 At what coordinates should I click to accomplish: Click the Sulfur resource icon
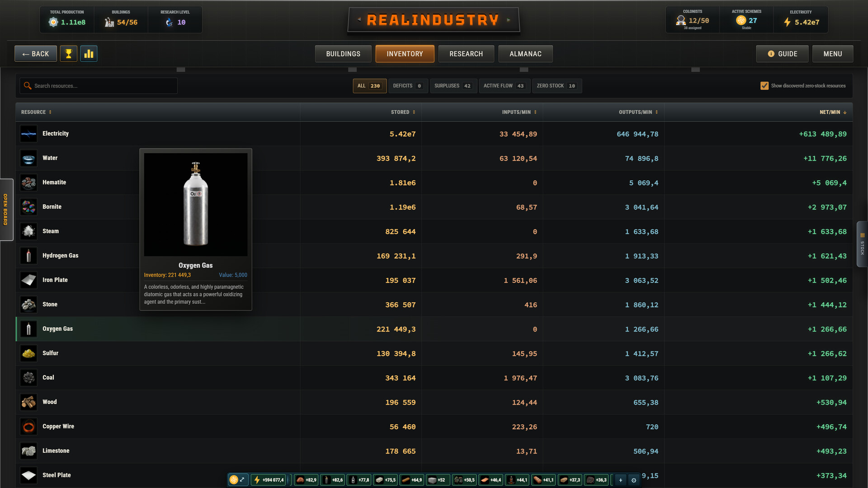coord(28,353)
